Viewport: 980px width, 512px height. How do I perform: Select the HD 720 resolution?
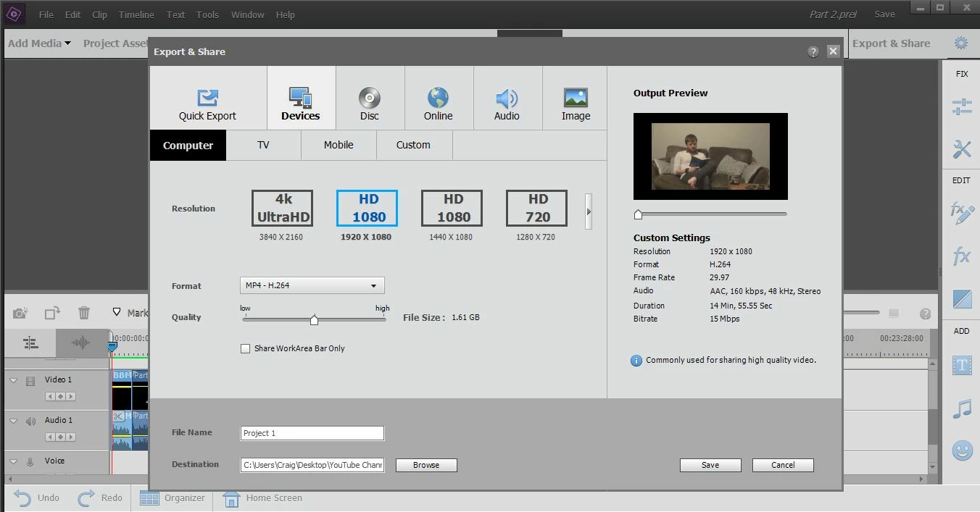pyautogui.click(x=536, y=208)
